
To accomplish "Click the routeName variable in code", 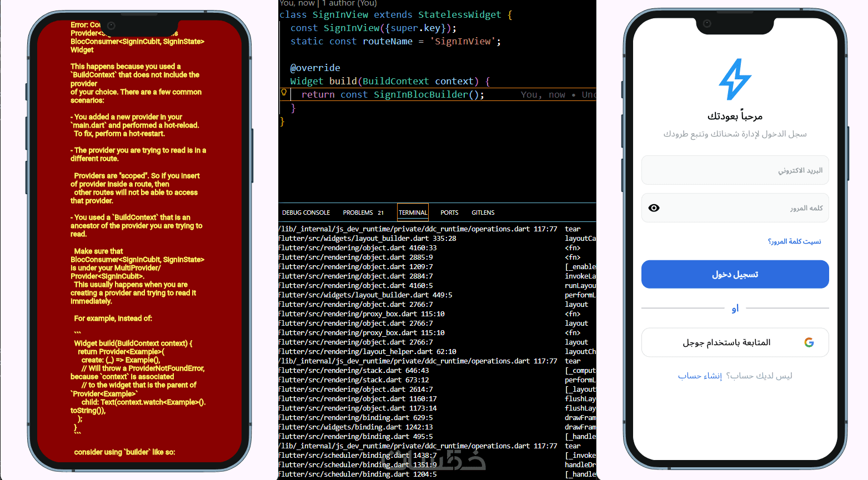I will pos(388,41).
